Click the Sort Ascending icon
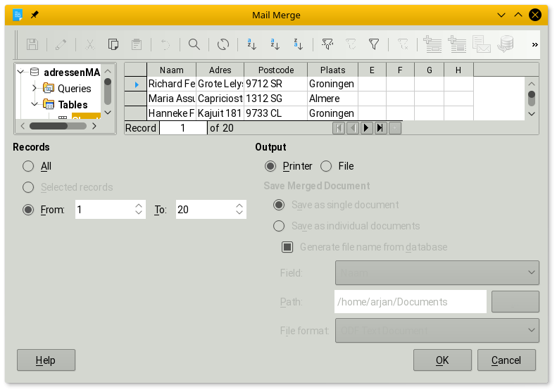557x392 pixels. tap(275, 44)
